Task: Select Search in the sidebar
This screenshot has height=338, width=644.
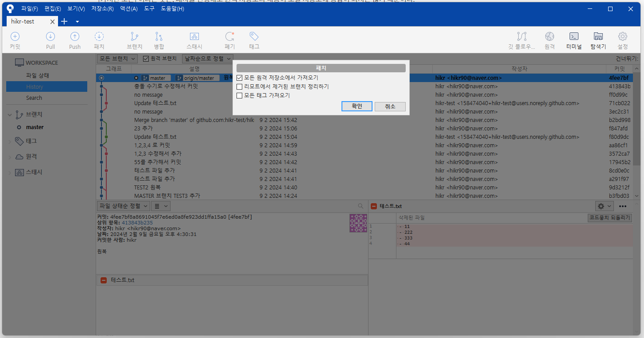Action: (34, 98)
